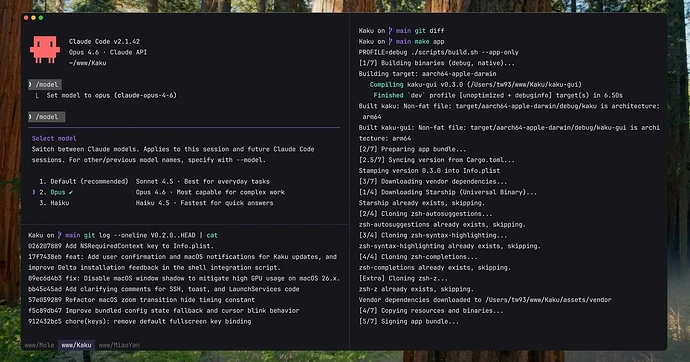690x362 pixels.
Task: Click the purple divider line above Select model
Action: point(184,128)
